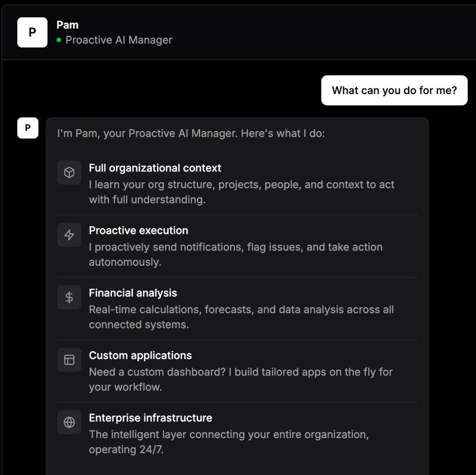Click the cube icon for organizational context

[x=69, y=173]
